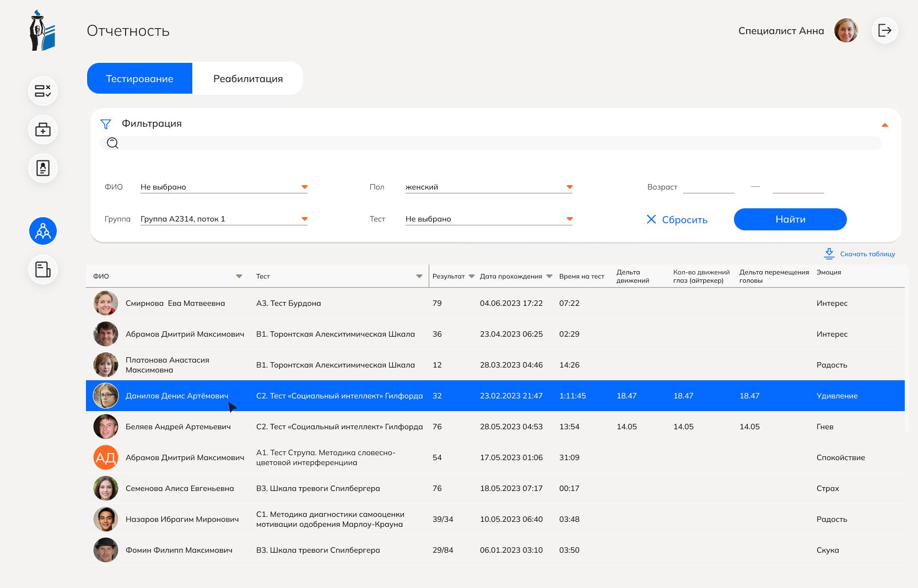The image size is (918, 588).
Task: Click the download table icon
Action: click(x=829, y=253)
